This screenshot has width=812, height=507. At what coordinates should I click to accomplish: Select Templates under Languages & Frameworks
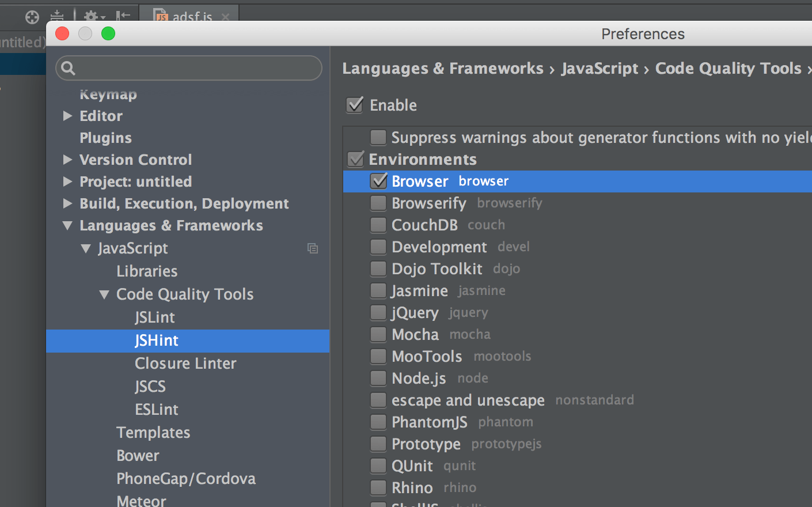(x=153, y=433)
